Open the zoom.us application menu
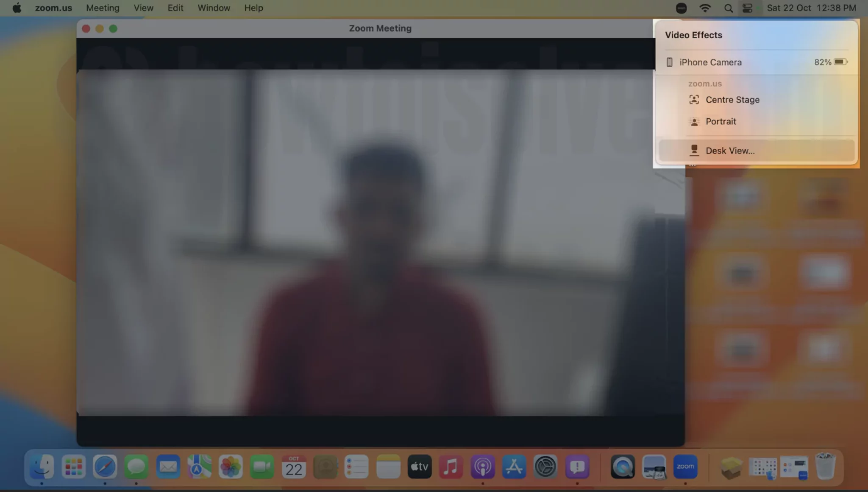The height and width of the screenshot is (492, 868). 53,8
